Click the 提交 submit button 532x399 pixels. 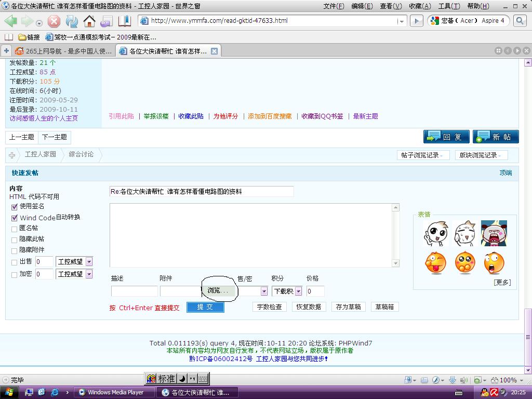[x=205, y=307]
